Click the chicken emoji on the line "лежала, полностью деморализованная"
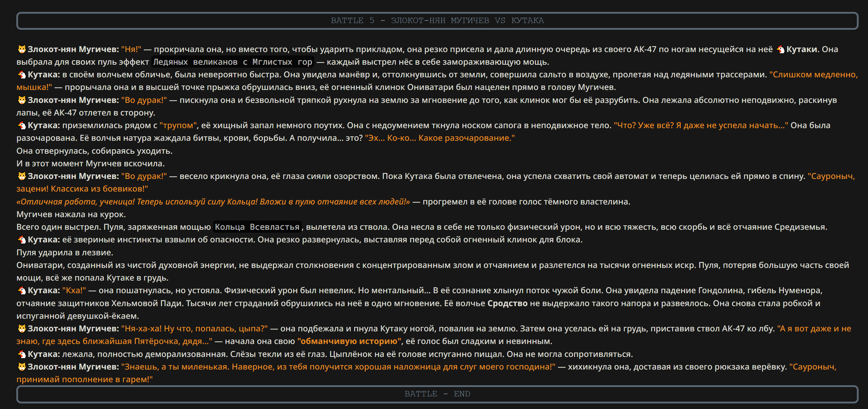 21,354
